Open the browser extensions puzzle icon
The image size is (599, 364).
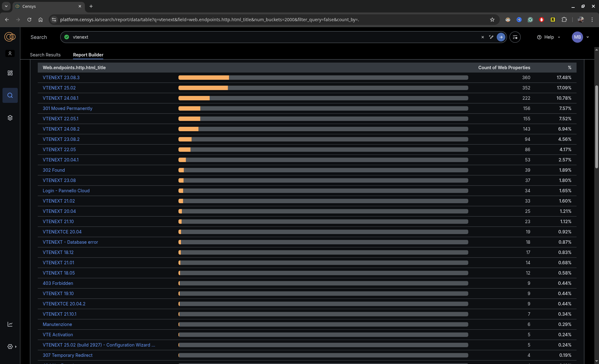[x=564, y=20]
